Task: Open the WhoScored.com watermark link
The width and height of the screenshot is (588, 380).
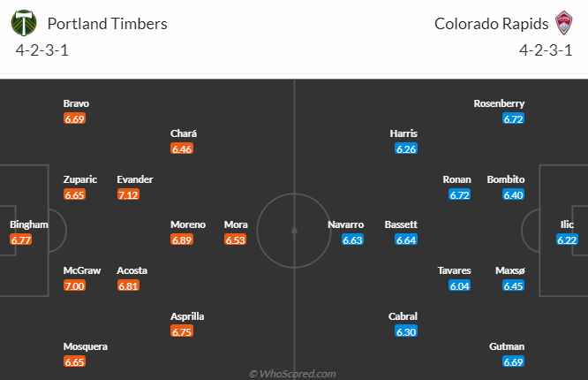Action: tap(292, 374)
